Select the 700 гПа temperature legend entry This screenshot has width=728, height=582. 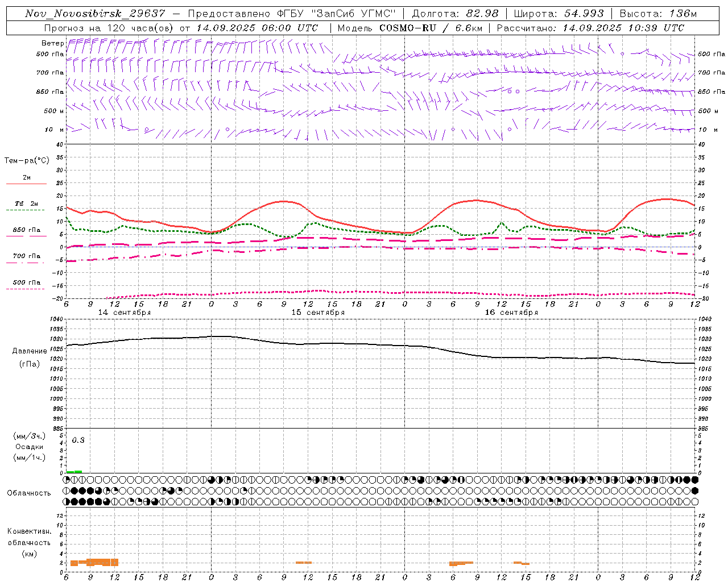pos(26,256)
